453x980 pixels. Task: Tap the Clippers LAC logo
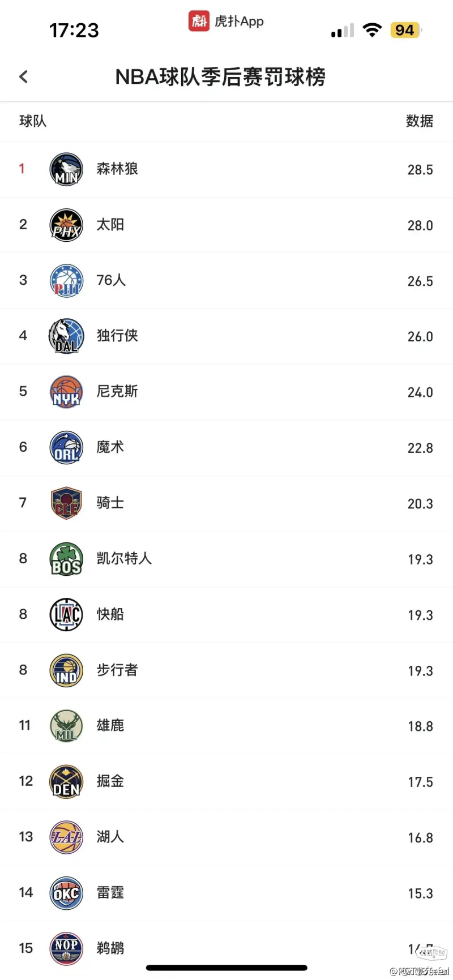66,614
